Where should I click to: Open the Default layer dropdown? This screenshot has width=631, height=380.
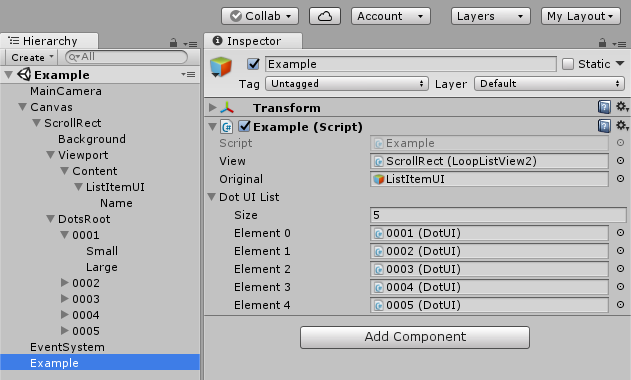click(x=549, y=84)
